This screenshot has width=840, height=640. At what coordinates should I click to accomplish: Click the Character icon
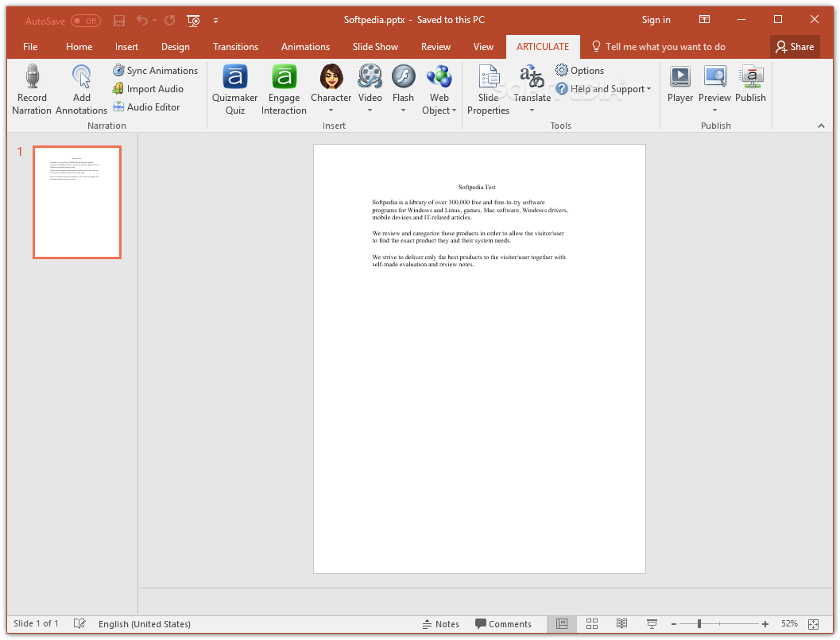(331, 76)
